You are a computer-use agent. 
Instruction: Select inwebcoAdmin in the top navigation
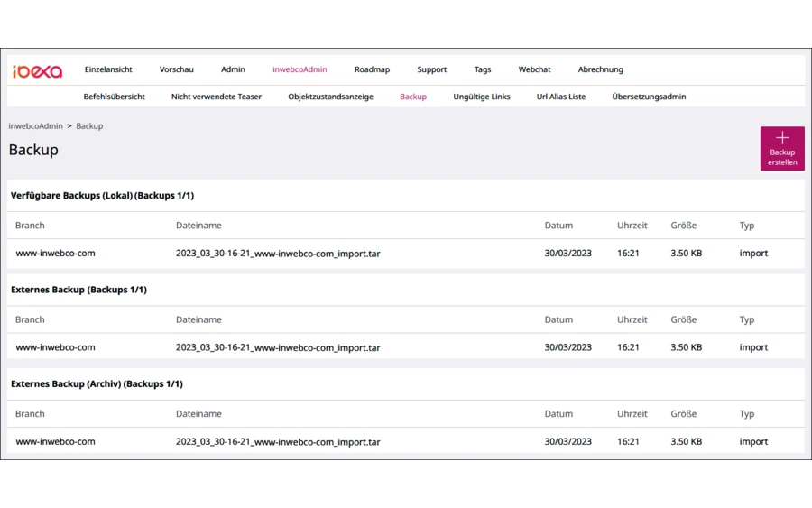(300, 69)
